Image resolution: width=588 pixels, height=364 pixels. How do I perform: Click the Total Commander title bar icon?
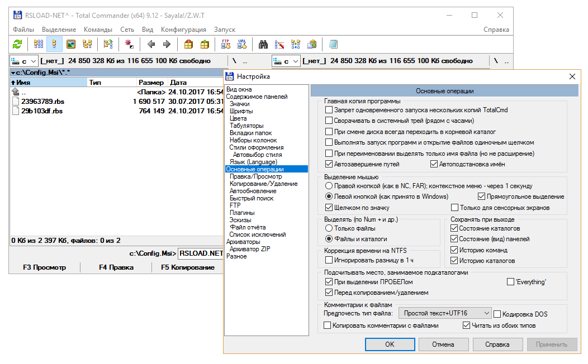coord(17,16)
